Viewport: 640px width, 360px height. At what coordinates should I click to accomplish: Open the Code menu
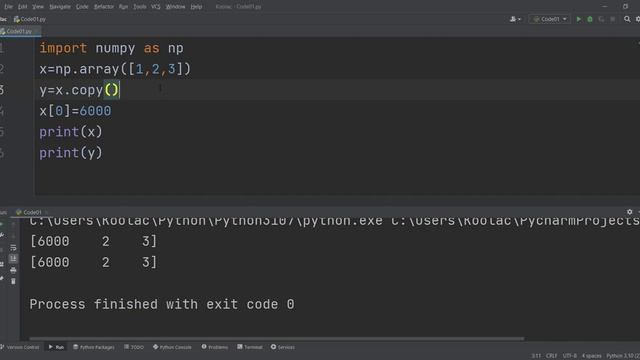pos(82,7)
